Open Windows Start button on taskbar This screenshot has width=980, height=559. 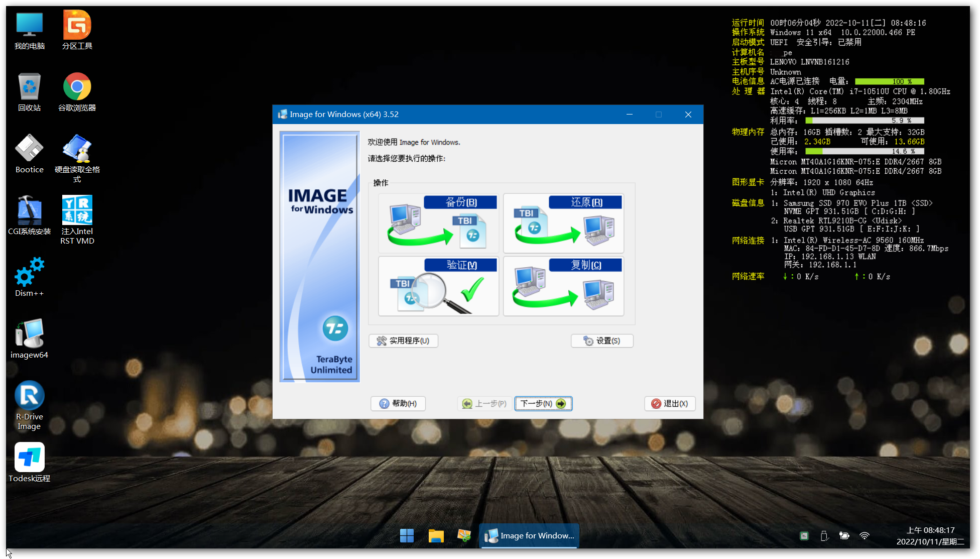[x=407, y=536]
